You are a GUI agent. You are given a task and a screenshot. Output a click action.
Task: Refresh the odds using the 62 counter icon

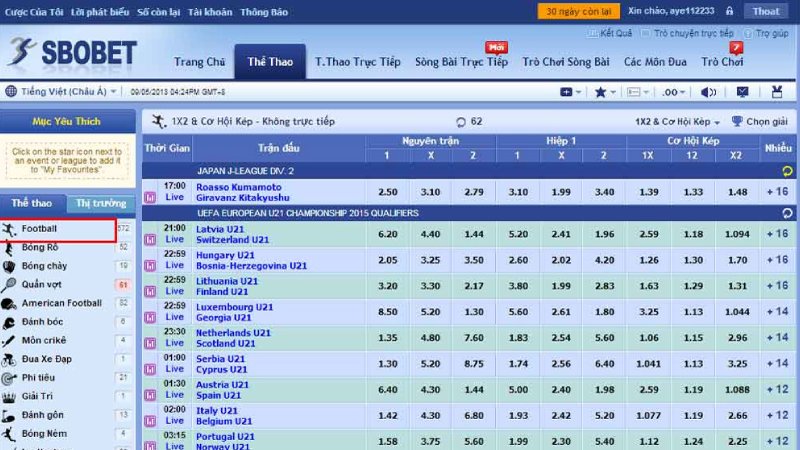click(x=461, y=122)
